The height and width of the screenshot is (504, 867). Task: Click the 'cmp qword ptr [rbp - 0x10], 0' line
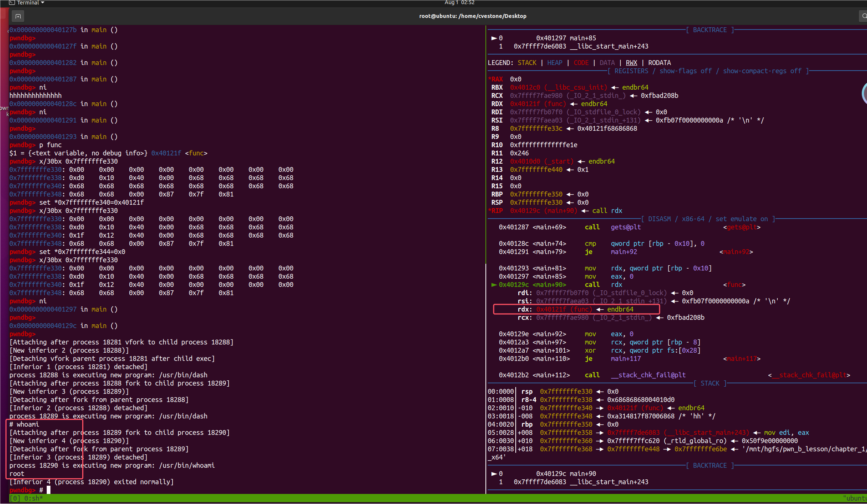(602, 244)
